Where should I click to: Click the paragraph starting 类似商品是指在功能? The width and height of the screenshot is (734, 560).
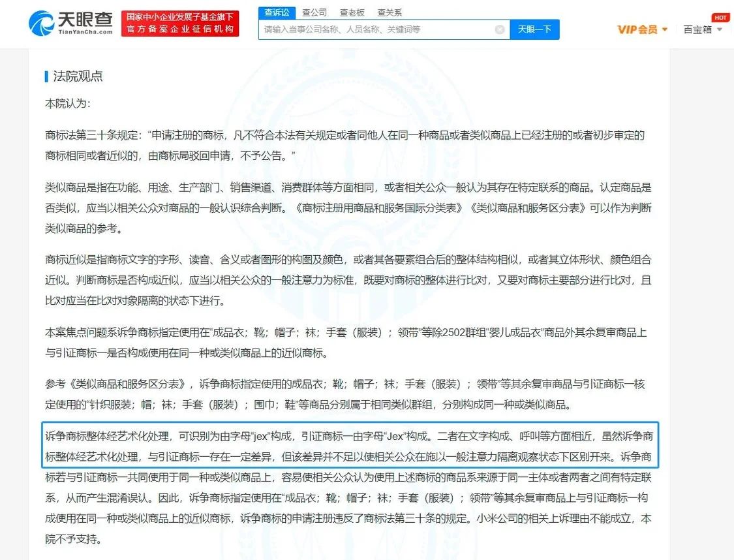click(x=348, y=208)
